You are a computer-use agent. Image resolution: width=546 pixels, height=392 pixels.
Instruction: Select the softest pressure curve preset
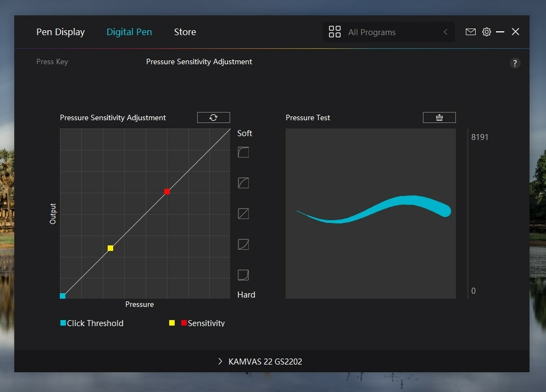pos(243,152)
